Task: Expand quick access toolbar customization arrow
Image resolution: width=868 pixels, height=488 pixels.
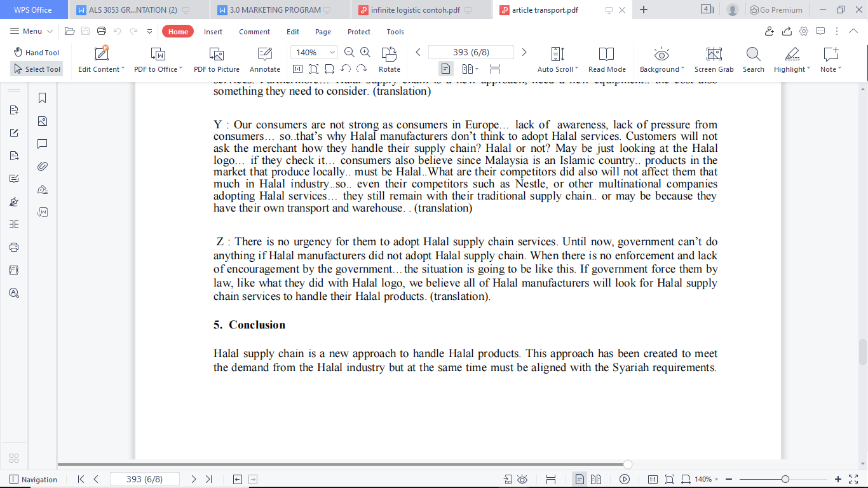Action: pyautogui.click(x=149, y=31)
